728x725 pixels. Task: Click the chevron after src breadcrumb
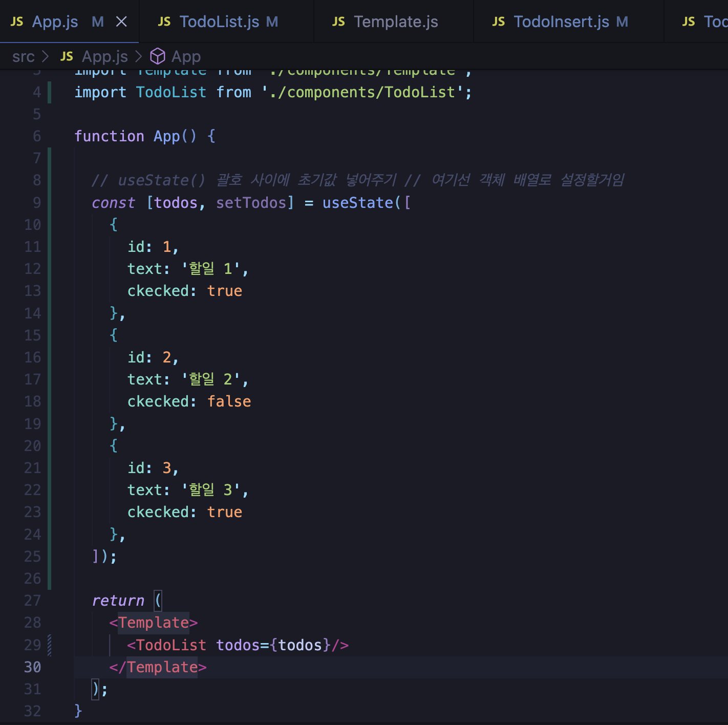tap(46, 56)
